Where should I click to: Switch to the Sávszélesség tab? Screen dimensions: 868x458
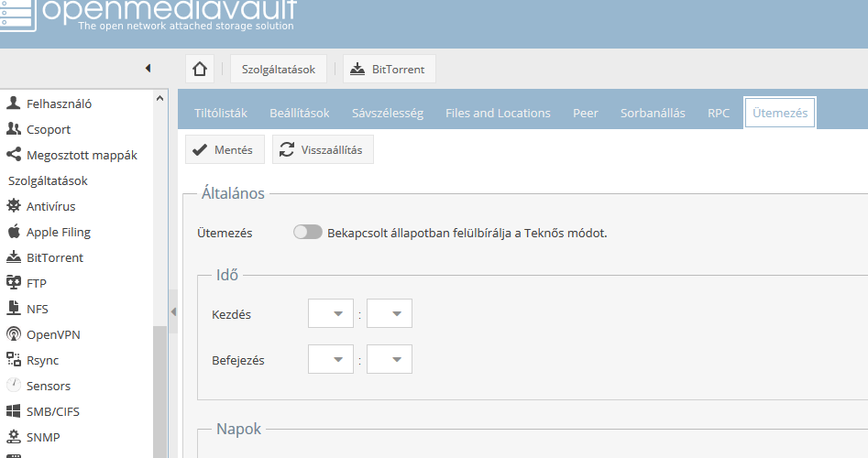(388, 113)
